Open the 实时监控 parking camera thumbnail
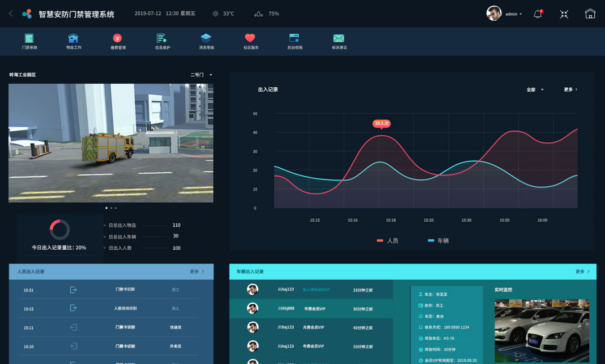The width and height of the screenshot is (605, 364). [x=541, y=330]
